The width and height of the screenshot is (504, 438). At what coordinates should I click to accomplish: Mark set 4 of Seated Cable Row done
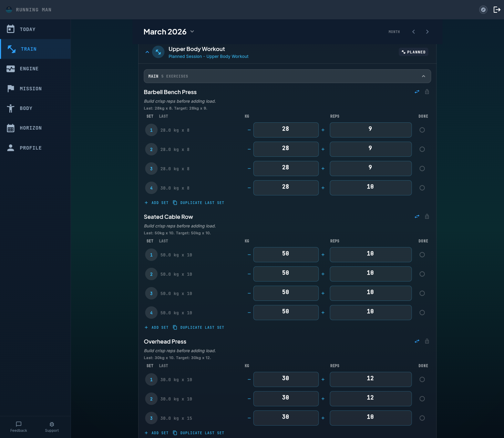tap(422, 313)
